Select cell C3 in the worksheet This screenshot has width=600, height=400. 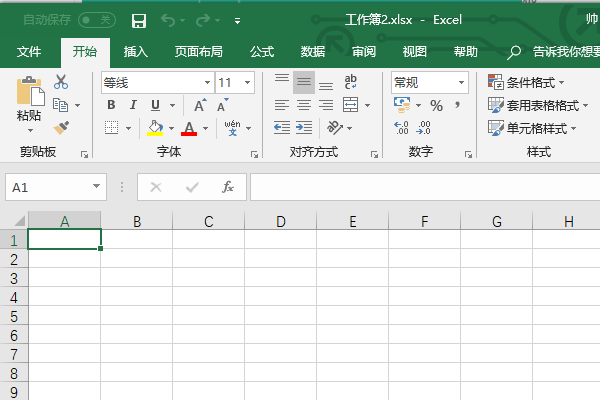click(x=208, y=277)
